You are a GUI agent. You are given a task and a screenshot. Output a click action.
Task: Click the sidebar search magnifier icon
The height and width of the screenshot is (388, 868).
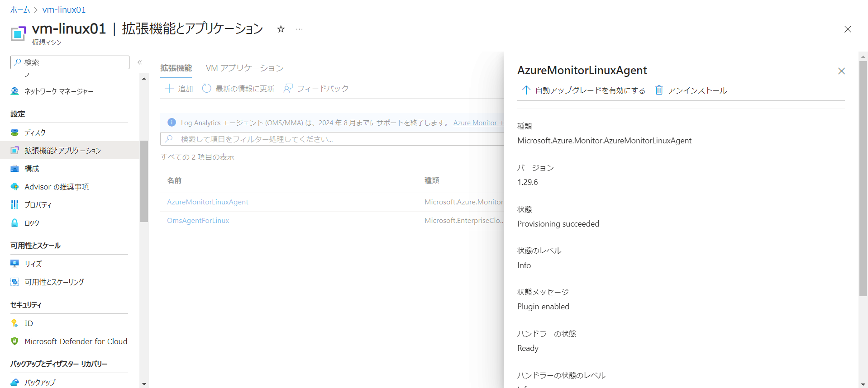click(18, 62)
